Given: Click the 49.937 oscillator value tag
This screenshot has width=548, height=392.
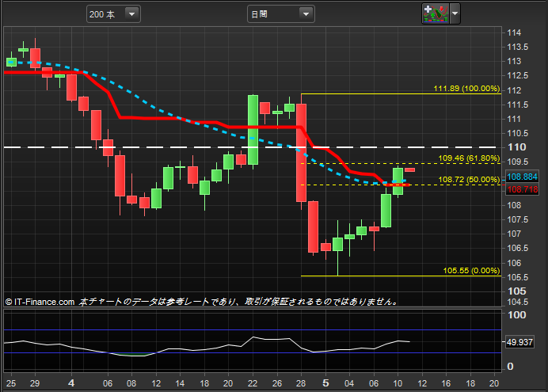Looking at the screenshot, I should 519,342.
